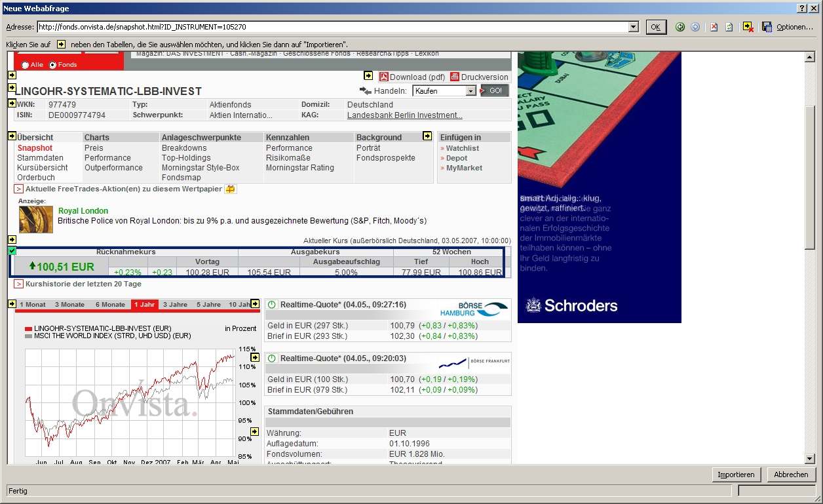Open the Stammdaten link under Übersicht
This screenshot has width=823, height=504.
click(x=40, y=158)
